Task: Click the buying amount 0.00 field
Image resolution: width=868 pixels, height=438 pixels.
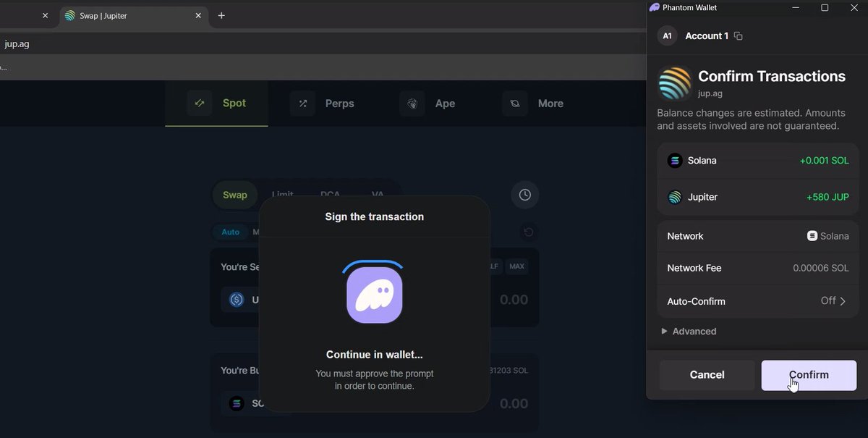Action: (x=514, y=403)
